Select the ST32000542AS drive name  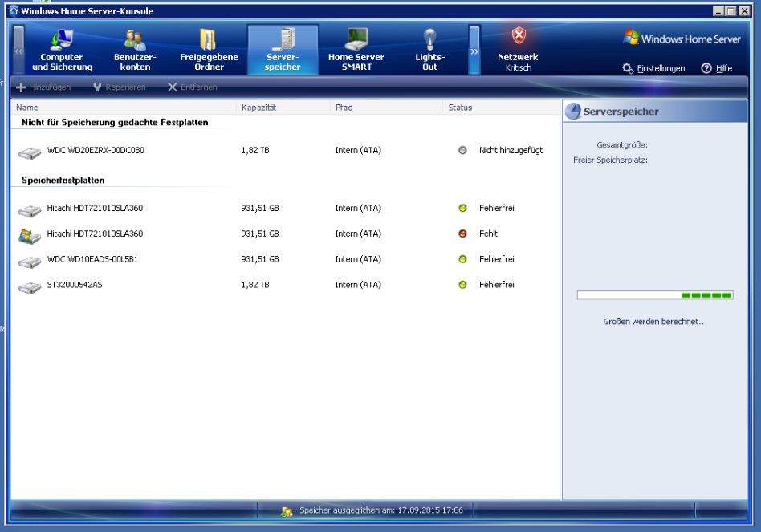(75, 285)
